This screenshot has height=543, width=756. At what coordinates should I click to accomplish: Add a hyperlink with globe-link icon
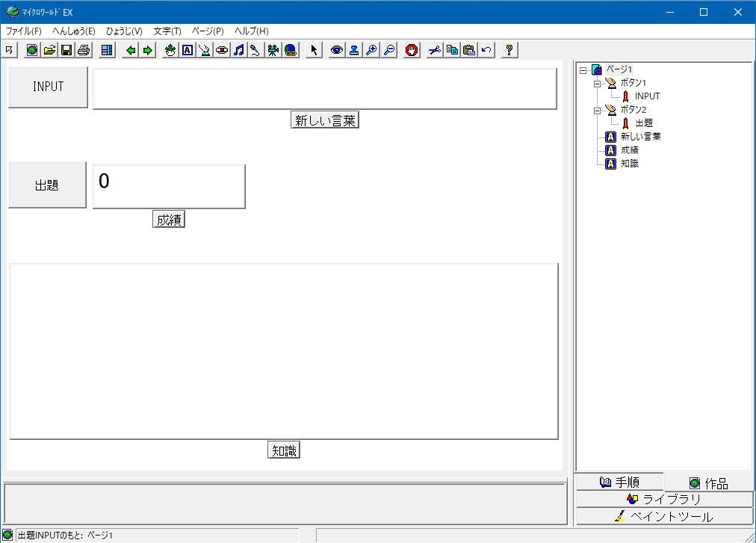point(291,50)
